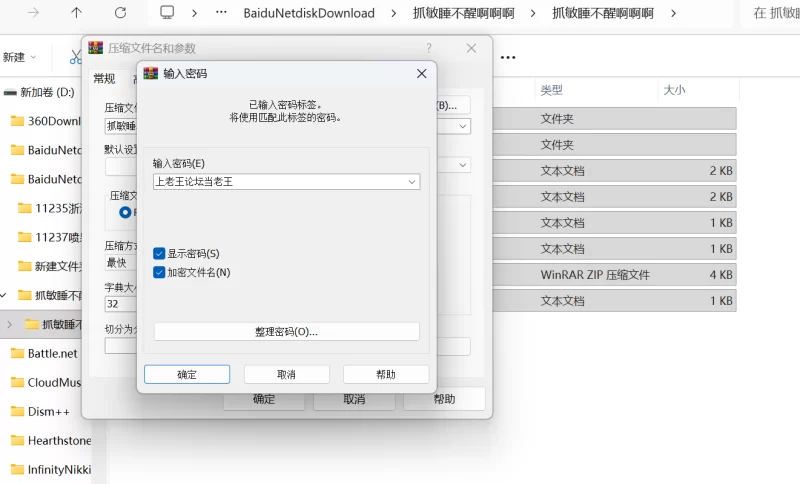Open the 新建 dropdown in Explorer toolbar
Image resolution: width=800 pixels, height=484 pixels.
[19, 57]
